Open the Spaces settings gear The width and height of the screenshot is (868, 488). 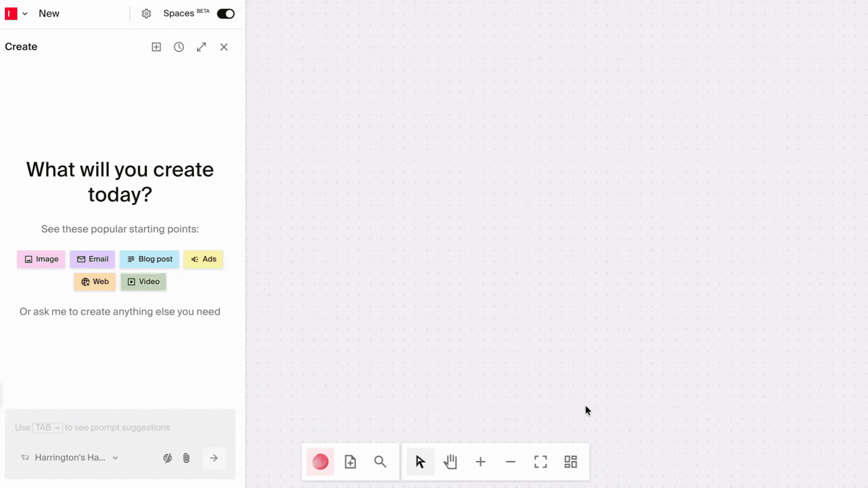click(x=146, y=14)
